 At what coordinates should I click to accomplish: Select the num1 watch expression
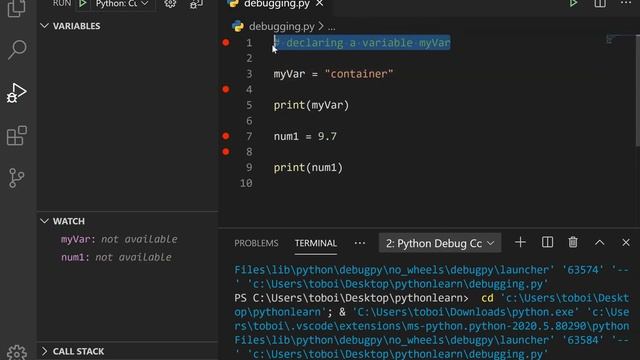(116, 257)
